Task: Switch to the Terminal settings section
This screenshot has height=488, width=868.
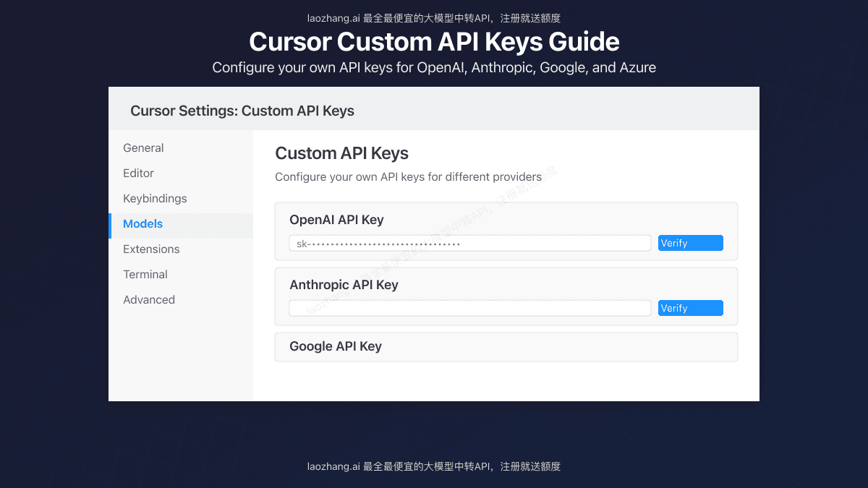Action: coord(181,274)
